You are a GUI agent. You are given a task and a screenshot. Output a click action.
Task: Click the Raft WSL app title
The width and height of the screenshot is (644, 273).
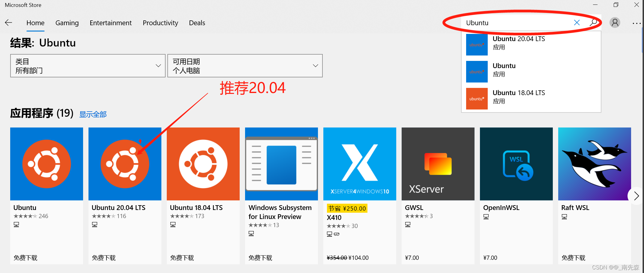[x=575, y=208]
